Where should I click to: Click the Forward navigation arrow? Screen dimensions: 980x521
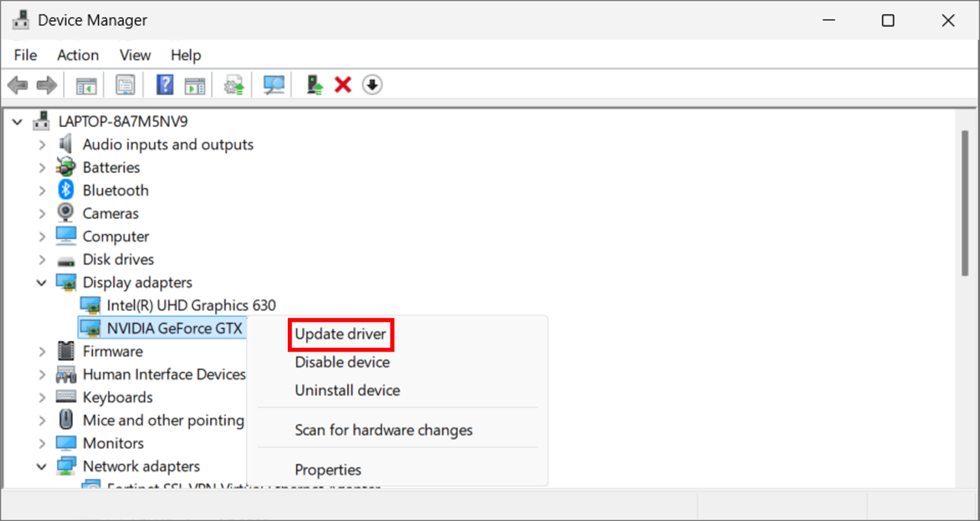coord(46,85)
